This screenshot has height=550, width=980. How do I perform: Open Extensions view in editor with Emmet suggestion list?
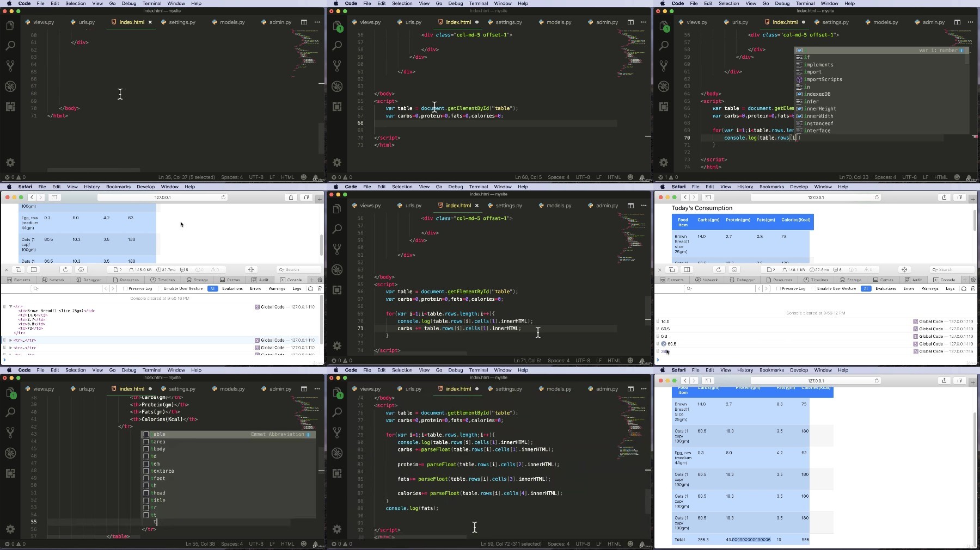pos(10,473)
